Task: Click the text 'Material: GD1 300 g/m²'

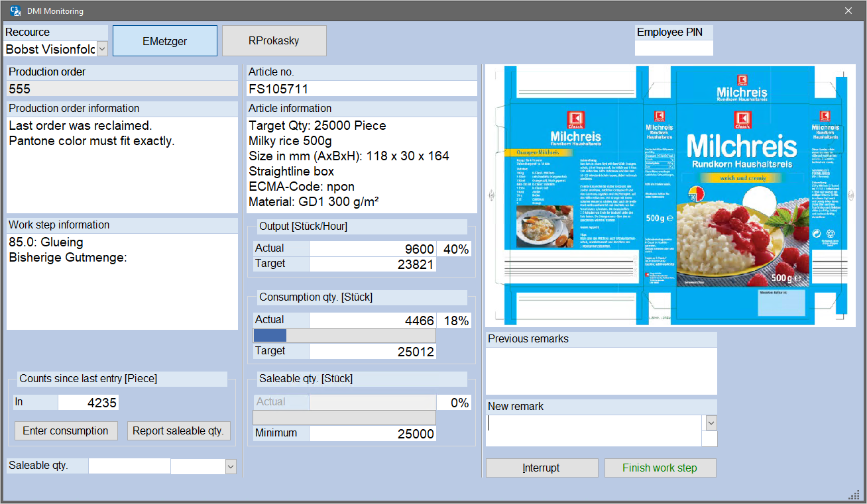Action: 314,202
